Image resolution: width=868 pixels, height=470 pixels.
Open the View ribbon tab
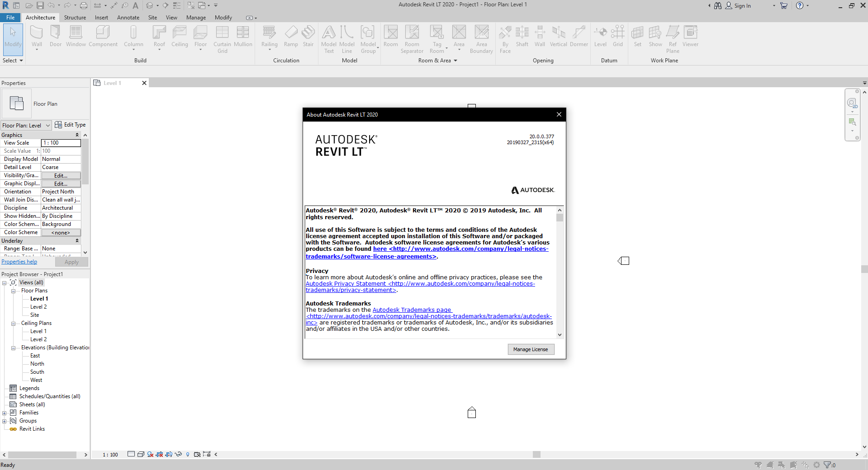coord(171,17)
